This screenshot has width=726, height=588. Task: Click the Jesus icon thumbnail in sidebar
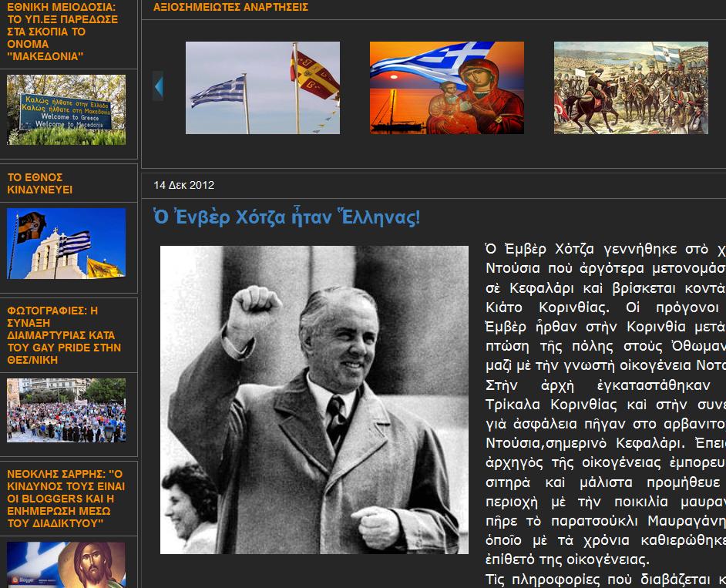point(66,564)
